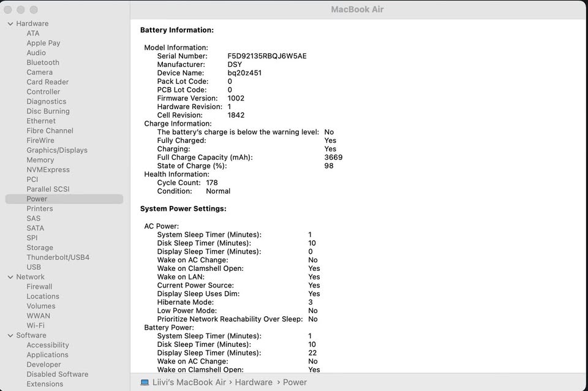Select SATA in sidebar
Screen dimensions: 588x391
36,229
